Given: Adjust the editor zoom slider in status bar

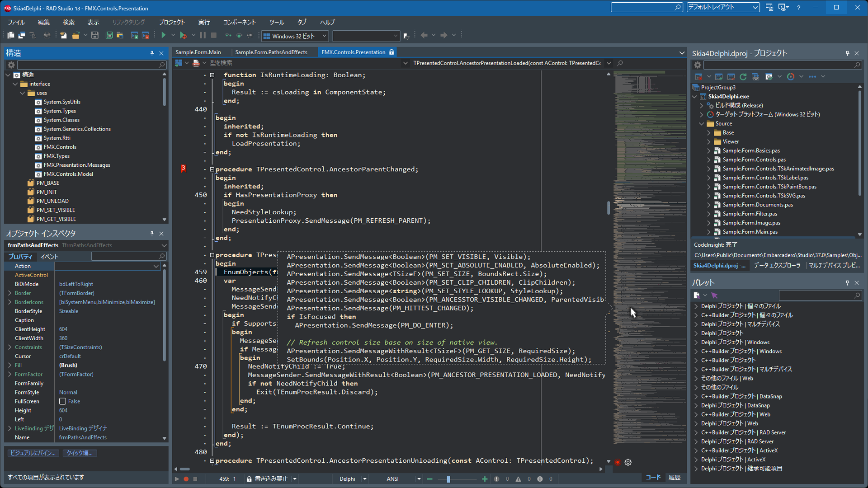Looking at the screenshot, I should tap(448, 479).
